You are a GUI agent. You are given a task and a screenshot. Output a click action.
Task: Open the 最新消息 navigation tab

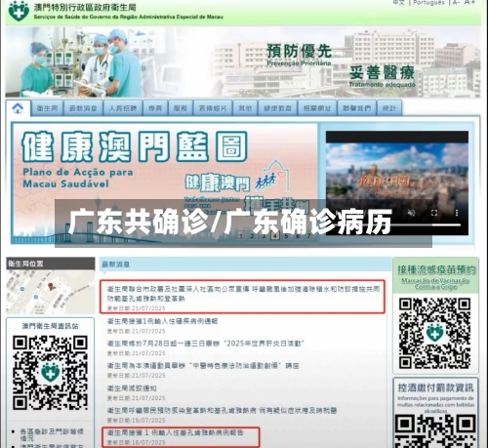click(83, 108)
